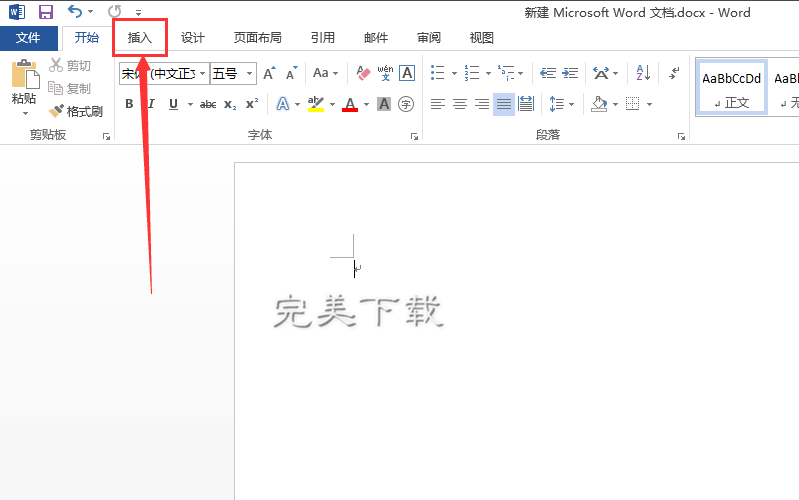Customize the quick access toolbar dropdown
Image resolution: width=799 pixels, height=500 pixels.
coord(139,12)
